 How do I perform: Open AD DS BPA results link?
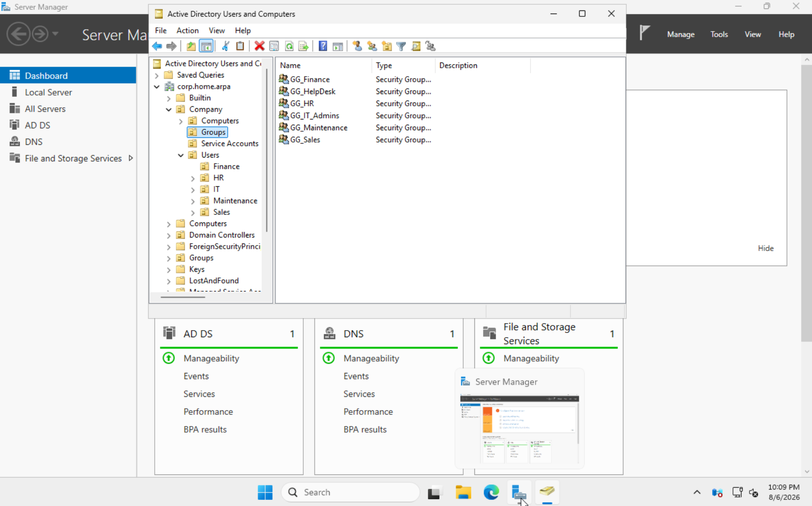tap(205, 429)
